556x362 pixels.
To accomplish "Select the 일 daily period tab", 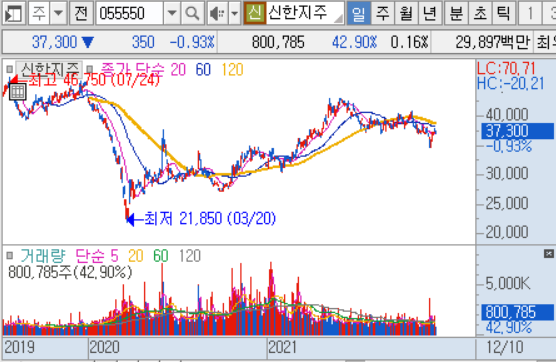I will point(358,13).
